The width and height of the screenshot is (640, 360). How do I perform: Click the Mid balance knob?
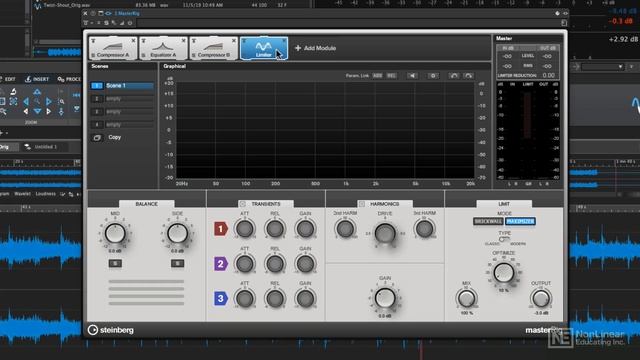point(115,233)
